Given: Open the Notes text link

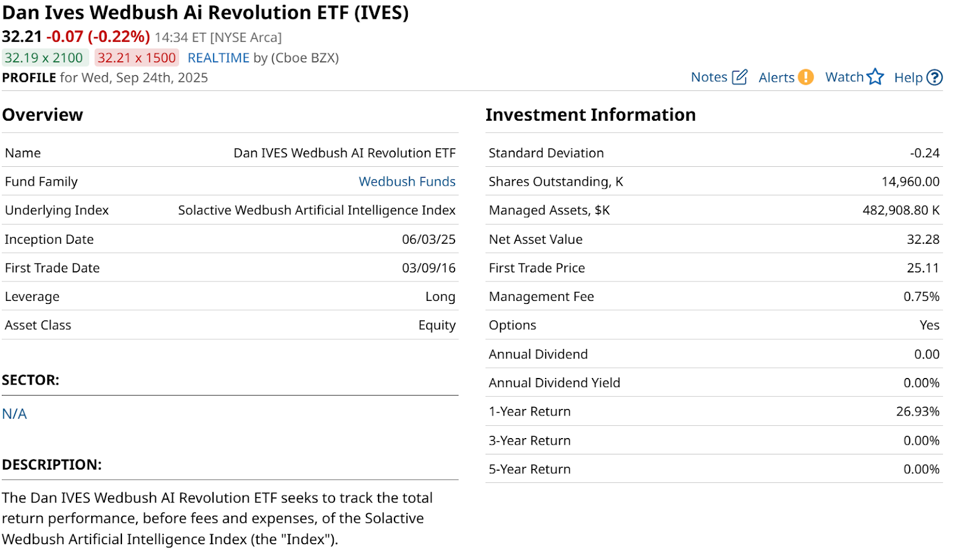Looking at the screenshot, I should (709, 77).
